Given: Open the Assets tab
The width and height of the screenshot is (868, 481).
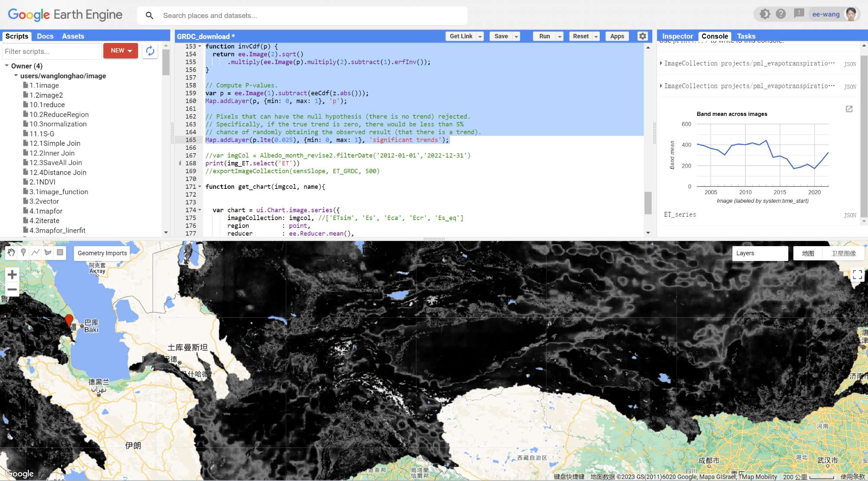Looking at the screenshot, I should [x=73, y=36].
